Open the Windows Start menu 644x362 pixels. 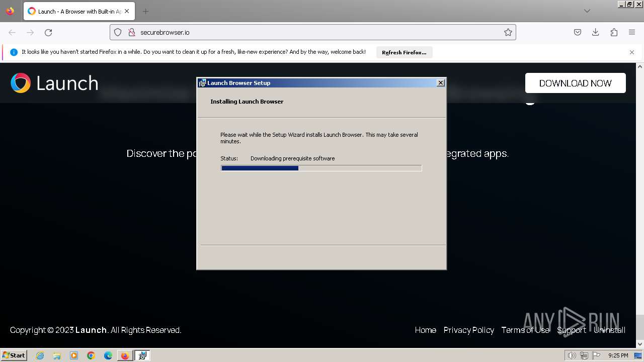pyautogui.click(x=14, y=355)
